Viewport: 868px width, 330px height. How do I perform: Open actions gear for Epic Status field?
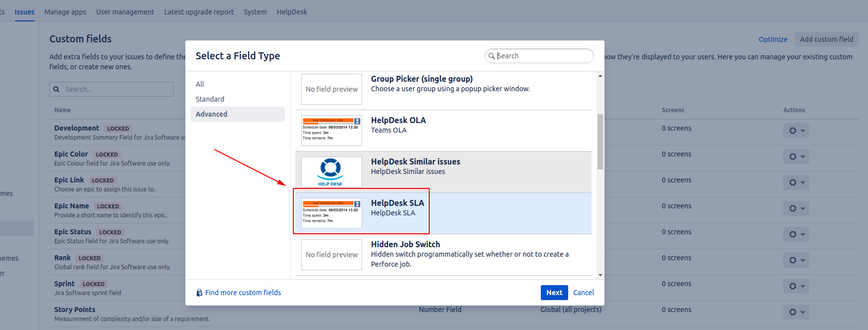[x=796, y=234]
